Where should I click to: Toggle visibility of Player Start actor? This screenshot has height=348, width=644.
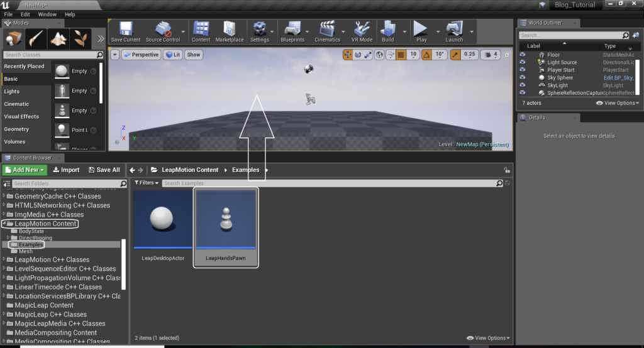tap(522, 70)
